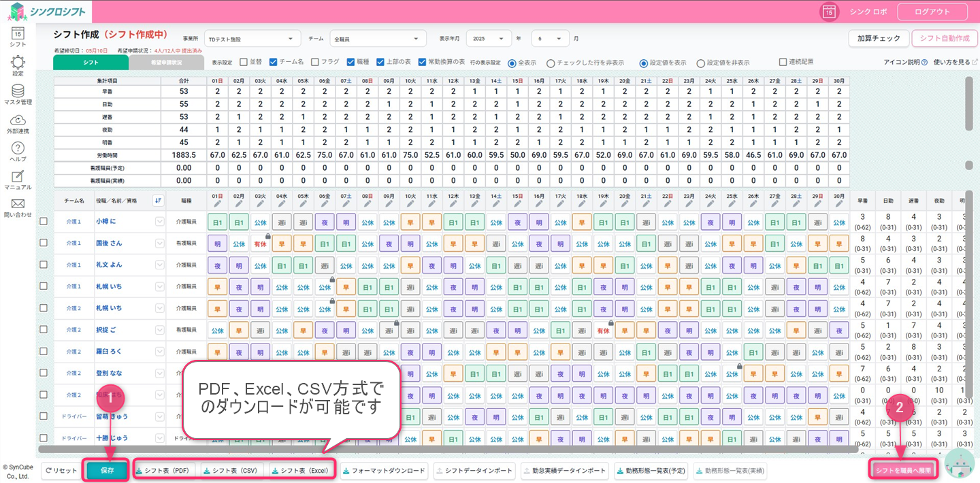This screenshot has height=483, width=980.
Task: Select the チェックした行を非表示 radio button
Action: coord(551,63)
